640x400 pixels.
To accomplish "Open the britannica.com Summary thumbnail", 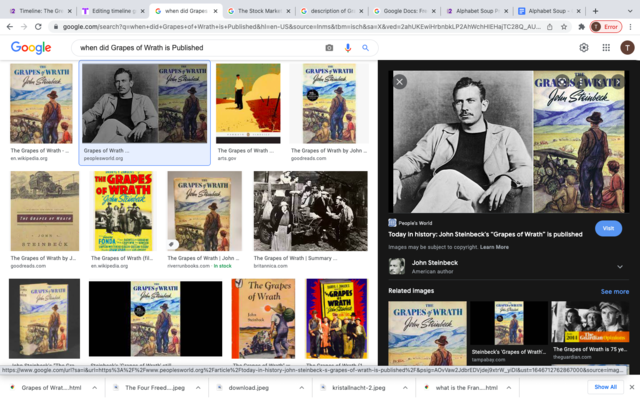I will (311, 211).
